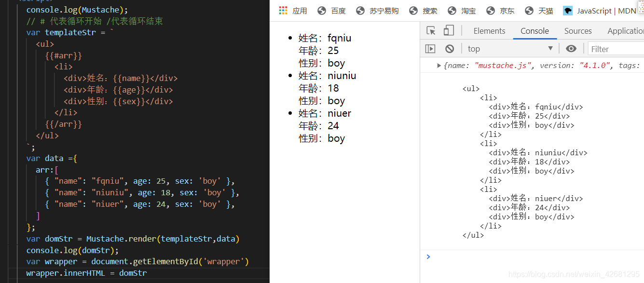The image size is (644, 283).
Task: Click the eye live expression icon
Action: point(571,49)
